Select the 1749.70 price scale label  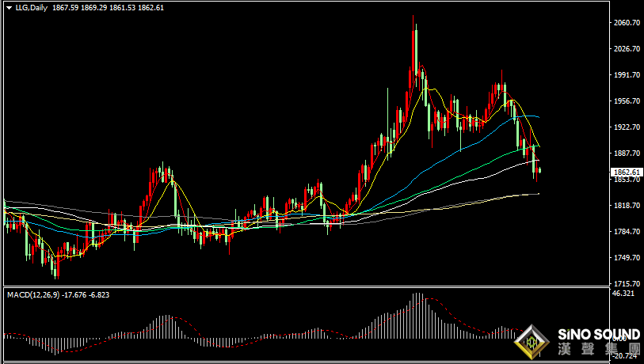tap(627, 258)
